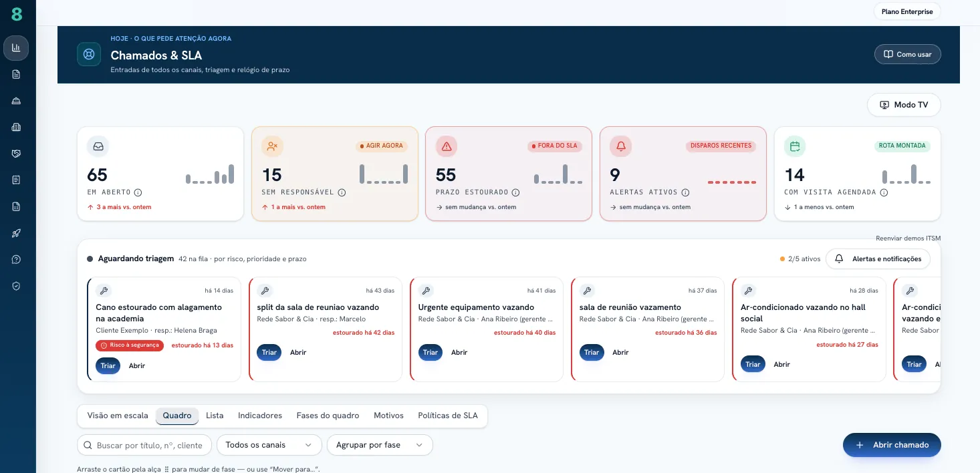Click the green 8 logo
Viewport: 980px width, 473px height.
tap(17, 14)
